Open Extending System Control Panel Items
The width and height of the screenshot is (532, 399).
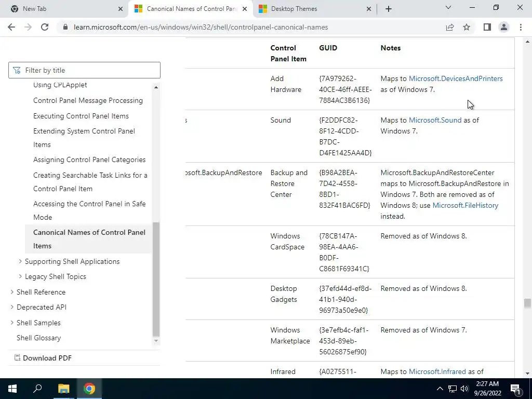tap(84, 138)
